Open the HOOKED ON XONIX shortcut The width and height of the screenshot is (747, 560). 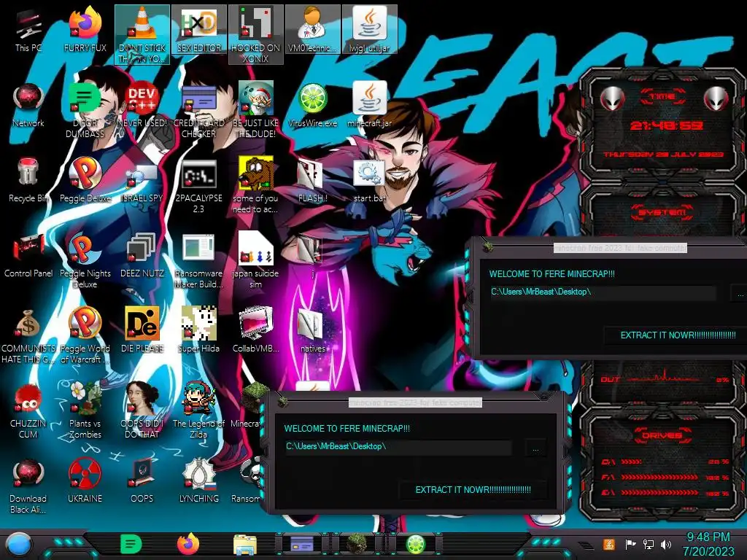(256, 34)
